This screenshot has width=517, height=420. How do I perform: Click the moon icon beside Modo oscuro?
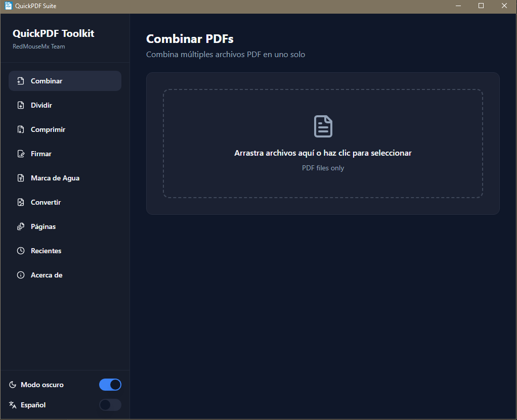click(13, 385)
